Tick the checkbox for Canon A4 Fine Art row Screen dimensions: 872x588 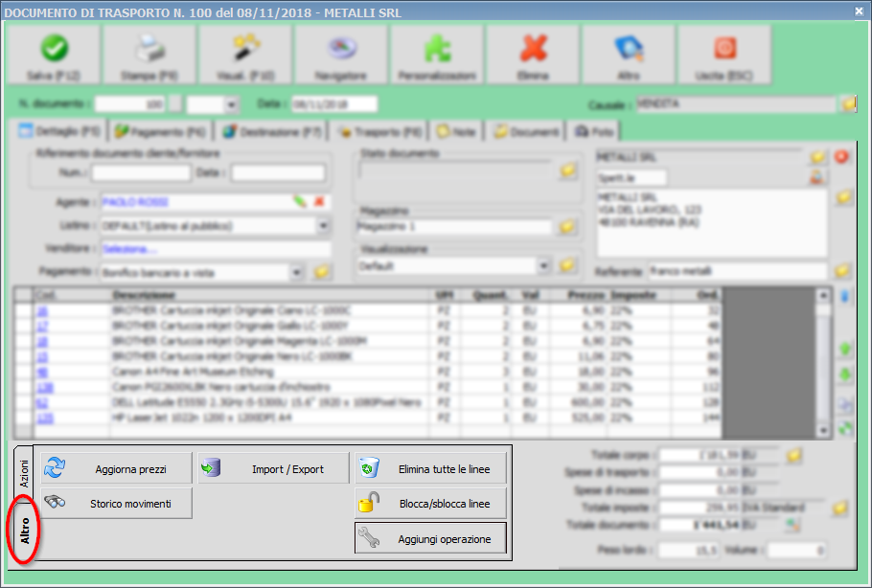(24, 373)
